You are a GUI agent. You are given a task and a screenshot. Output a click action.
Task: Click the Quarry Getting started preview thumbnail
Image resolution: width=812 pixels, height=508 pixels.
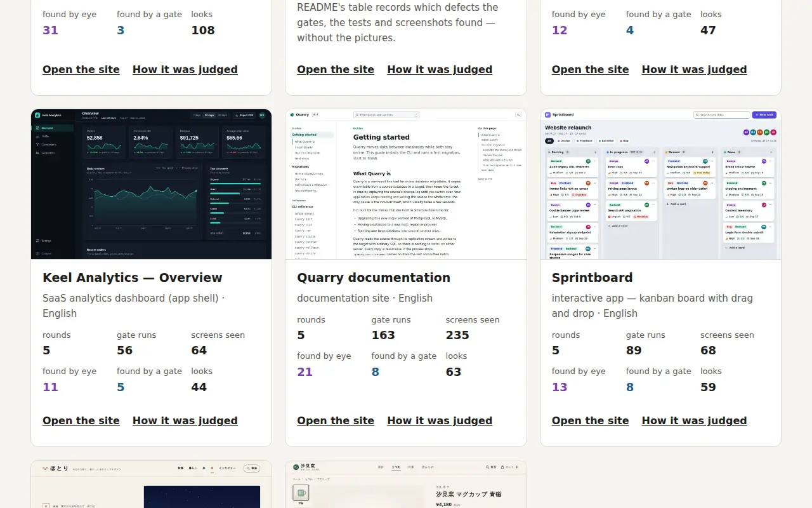point(406,184)
